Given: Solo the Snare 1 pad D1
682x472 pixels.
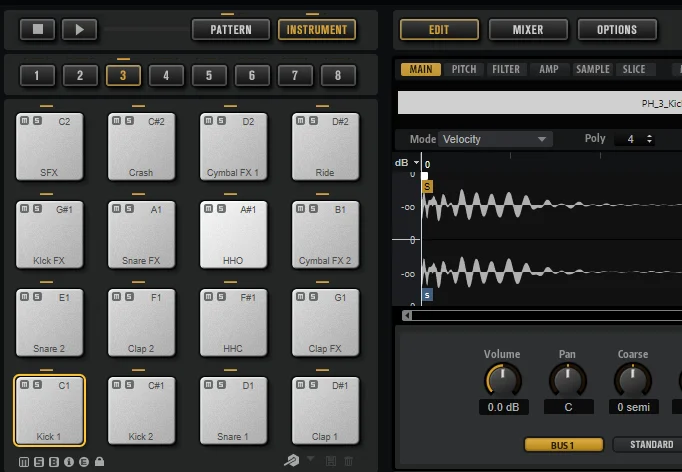Looking at the screenshot, I should pos(221,385).
